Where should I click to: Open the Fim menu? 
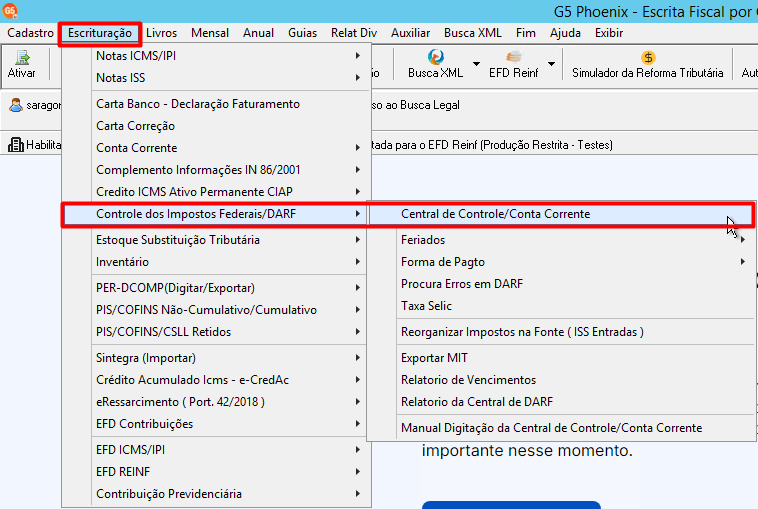[525, 33]
